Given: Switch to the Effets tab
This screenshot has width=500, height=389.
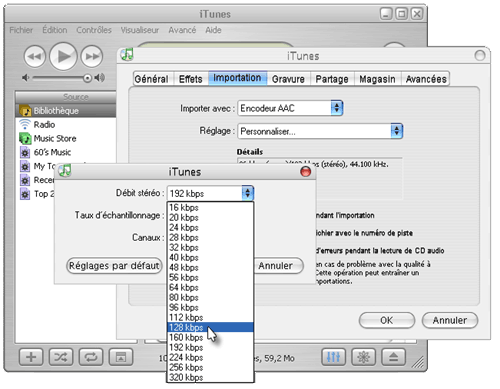Looking at the screenshot, I should pos(191,79).
